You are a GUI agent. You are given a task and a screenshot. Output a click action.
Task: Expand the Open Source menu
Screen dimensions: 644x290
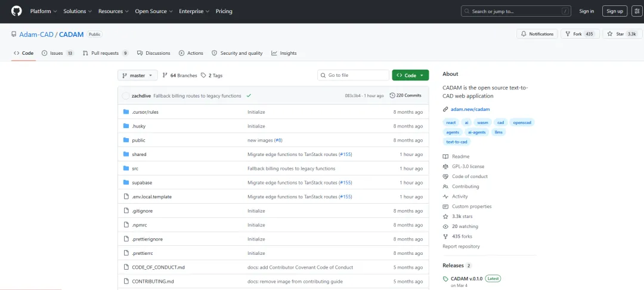(x=154, y=11)
